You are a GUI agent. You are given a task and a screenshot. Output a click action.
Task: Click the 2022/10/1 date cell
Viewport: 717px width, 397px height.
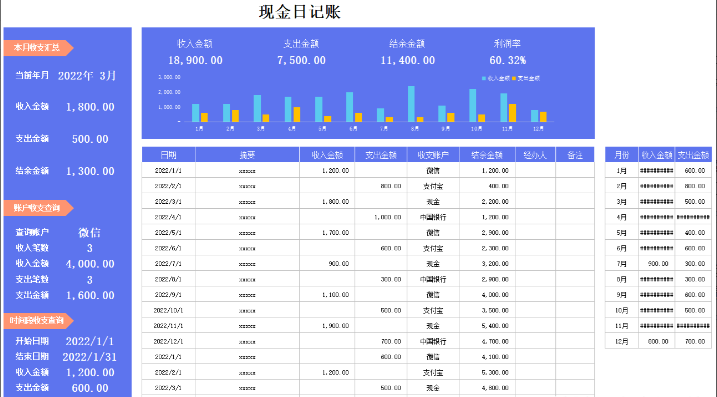pos(168,311)
